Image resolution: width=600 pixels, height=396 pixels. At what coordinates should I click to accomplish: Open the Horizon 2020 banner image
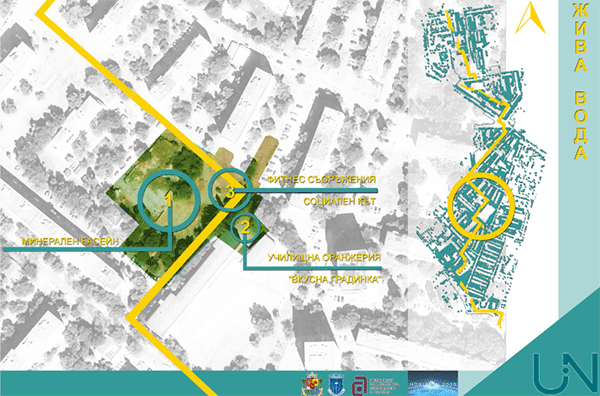pyautogui.click(x=433, y=383)
